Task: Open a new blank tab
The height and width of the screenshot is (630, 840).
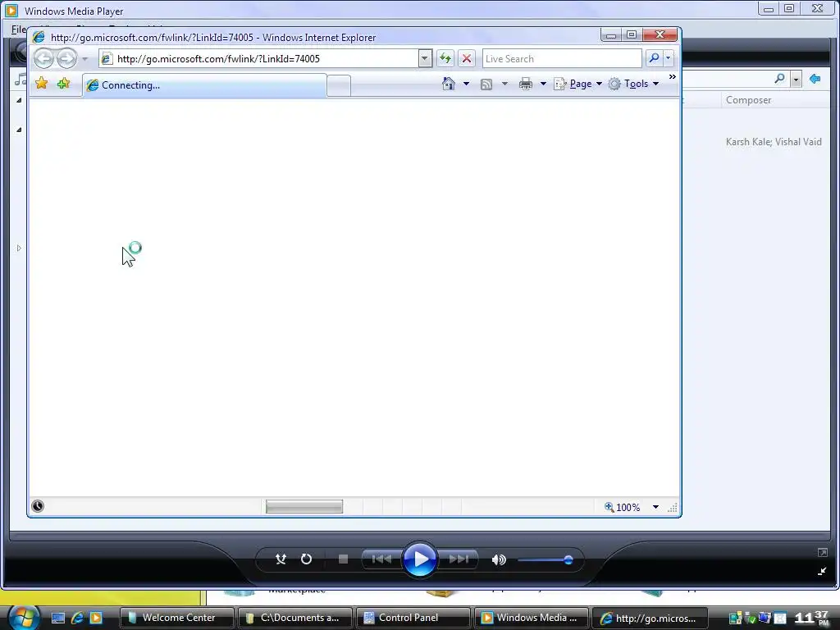Action: [x=339, y=85]
